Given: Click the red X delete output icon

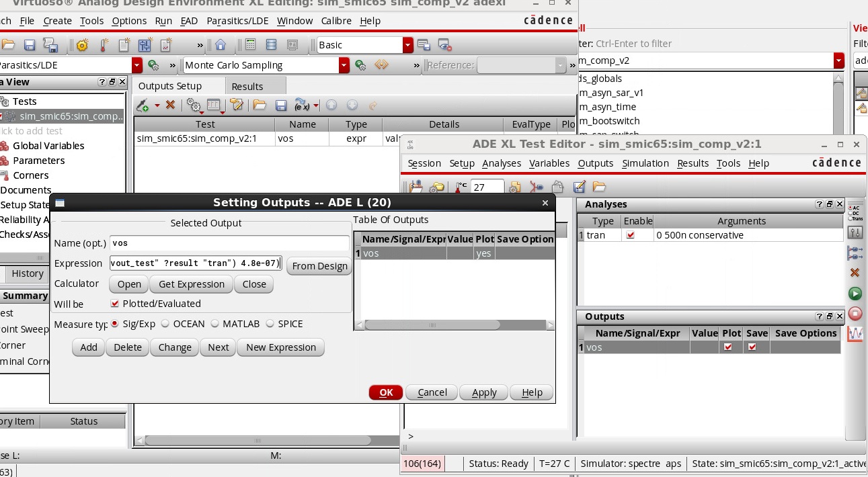Looking at the screenshot, I should click(x=170, y=105).
